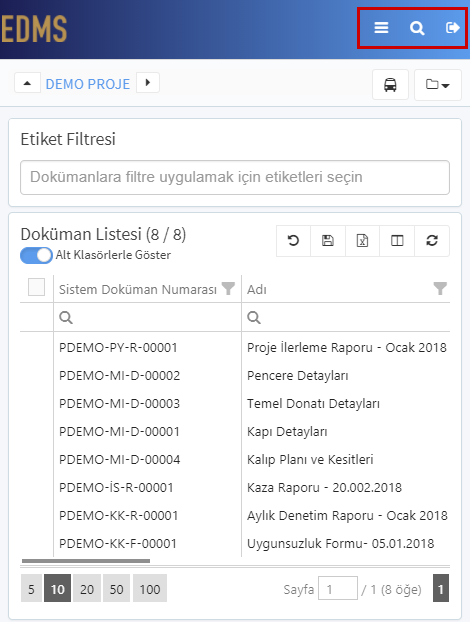Collapse upward using the up arrow button

click(27, 83)
